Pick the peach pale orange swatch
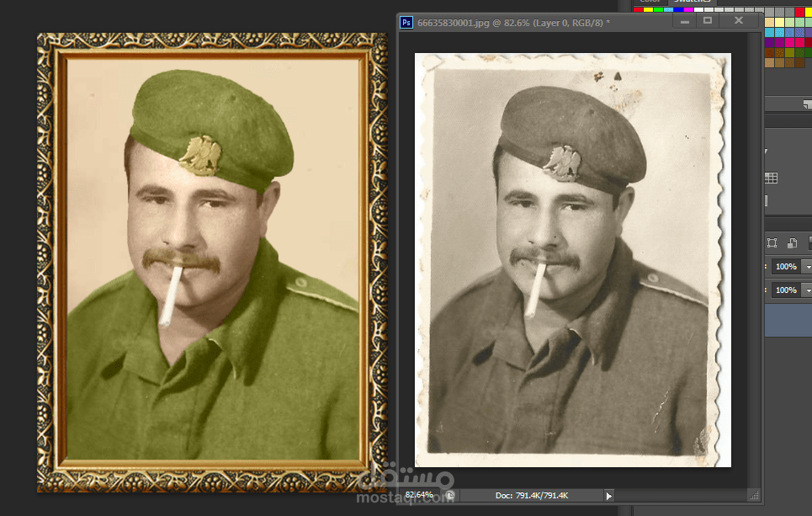 coord(770,22)
